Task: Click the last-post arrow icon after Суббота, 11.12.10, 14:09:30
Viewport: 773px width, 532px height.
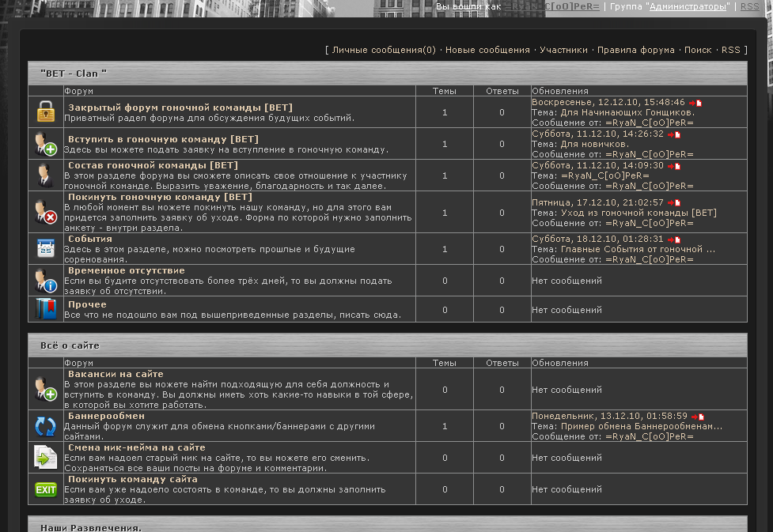Action: click(674, 166)
